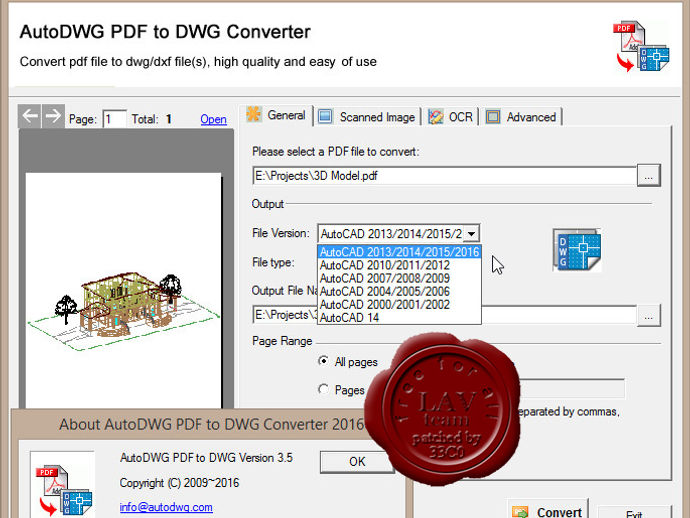This screenshot has height=518, width=690.
Task: Click the Open link
Action: [x=213, y=119]
